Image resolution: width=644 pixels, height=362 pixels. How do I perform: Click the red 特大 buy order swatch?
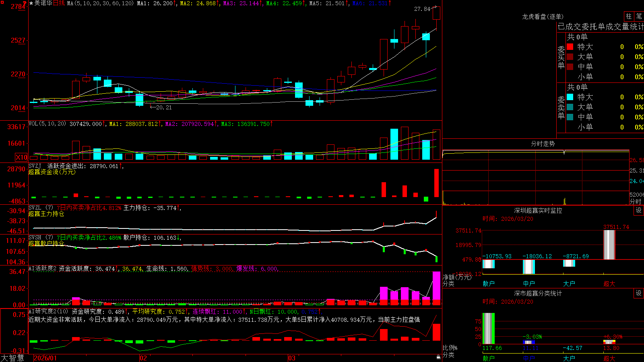pyautogui.click(x=570, y=47)
